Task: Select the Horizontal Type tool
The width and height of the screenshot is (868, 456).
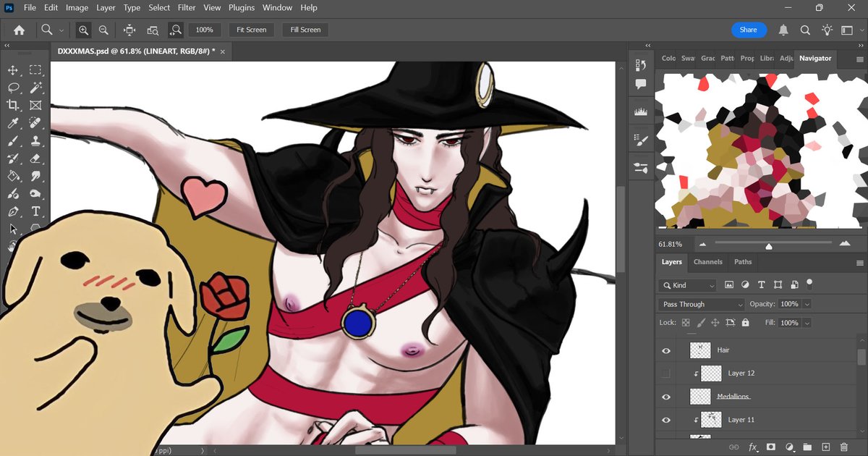Action: [x=35, y=212]
